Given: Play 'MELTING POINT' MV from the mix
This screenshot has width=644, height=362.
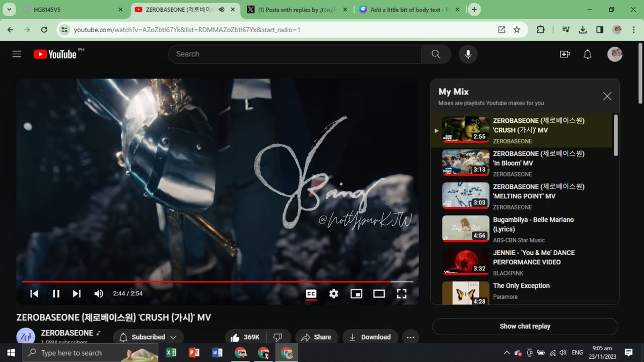Looking at the screenshot, I should pos(522,197).
